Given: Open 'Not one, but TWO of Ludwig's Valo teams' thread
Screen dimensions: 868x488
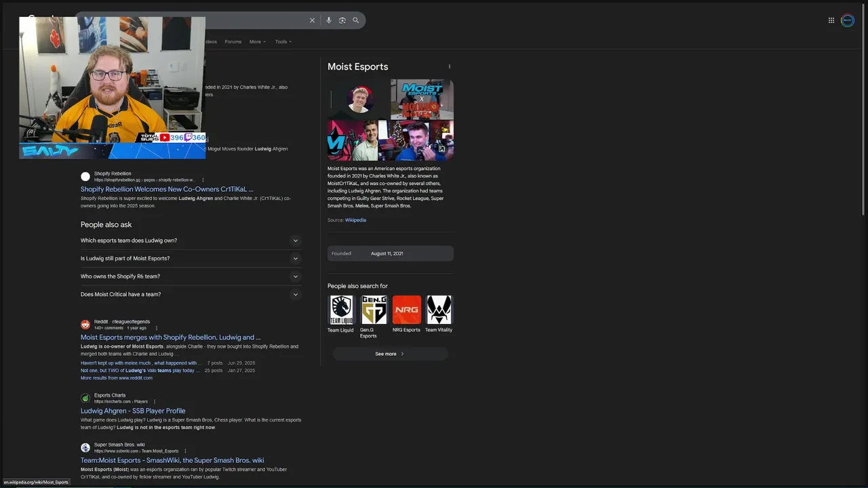Looking at the screenshot, I should point(140,371).
